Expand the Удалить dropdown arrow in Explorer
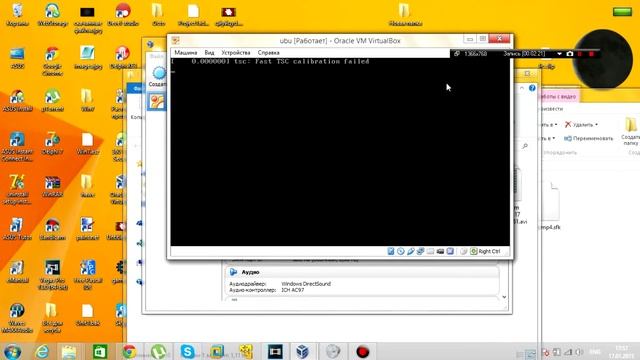The width and height of the screenshot is (640, 360). (x=596, y=124)
